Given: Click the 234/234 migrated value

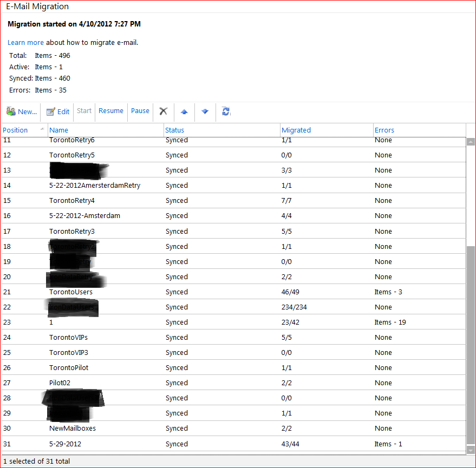Looking at the screenshot, I should coord(294,307).
